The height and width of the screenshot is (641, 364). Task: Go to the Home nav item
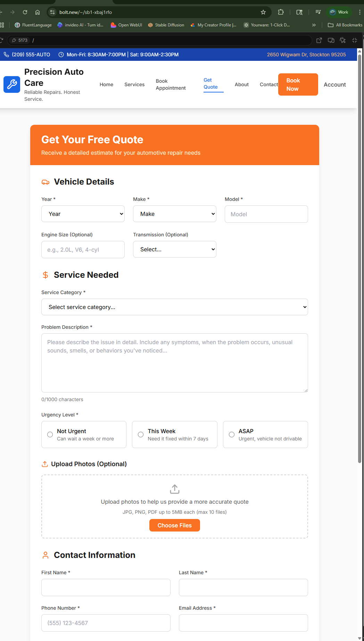[106, 84]
